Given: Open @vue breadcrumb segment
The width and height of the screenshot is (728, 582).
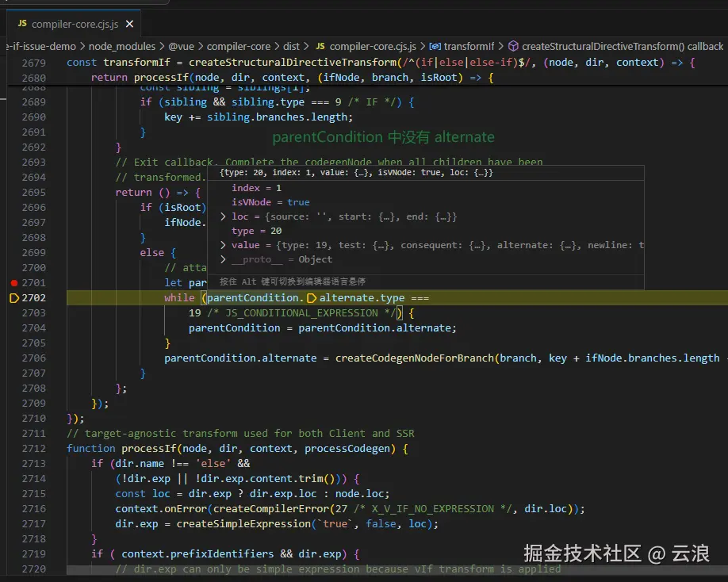Looking at the screenshot, I should [181, 47].
